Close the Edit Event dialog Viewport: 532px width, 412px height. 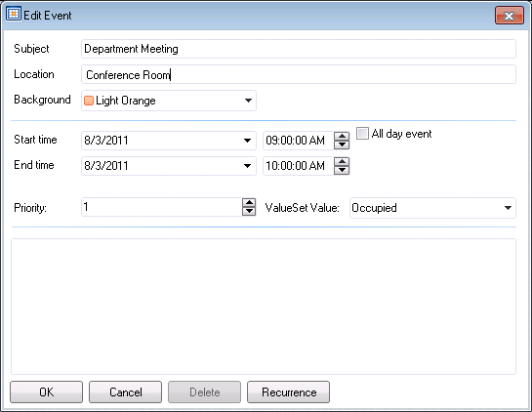(x=510, y=16)
